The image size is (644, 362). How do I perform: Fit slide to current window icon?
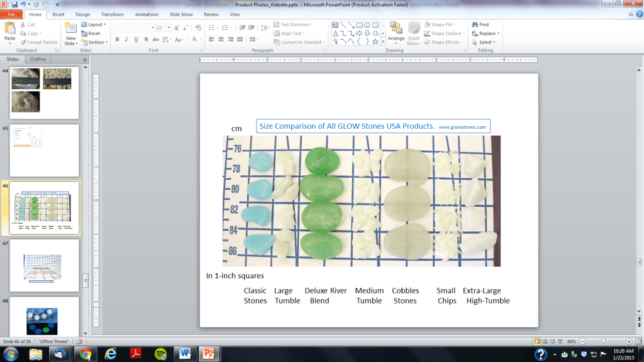click(638, 341)
